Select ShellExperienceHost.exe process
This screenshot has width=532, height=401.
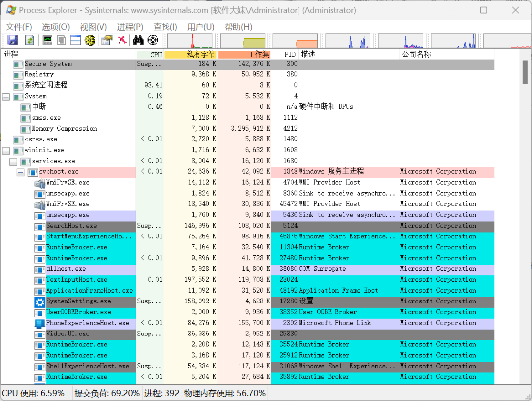(x=88, y=367)
